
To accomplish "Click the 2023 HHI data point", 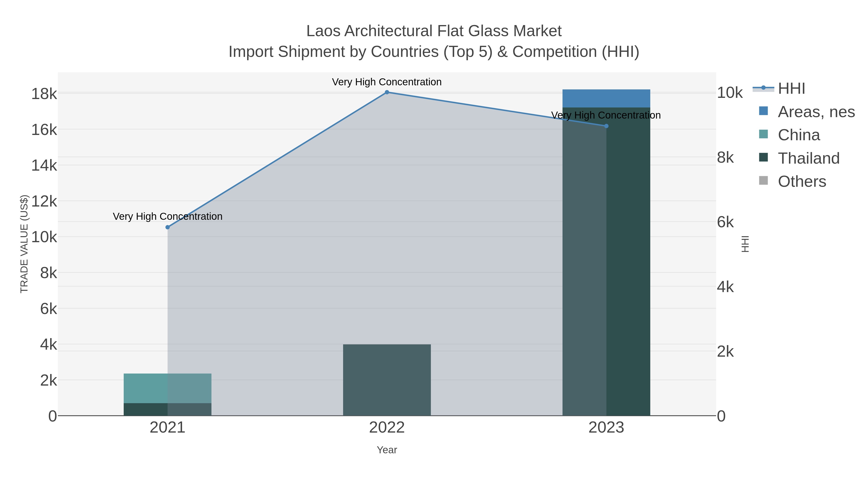I will click(606, 126).
